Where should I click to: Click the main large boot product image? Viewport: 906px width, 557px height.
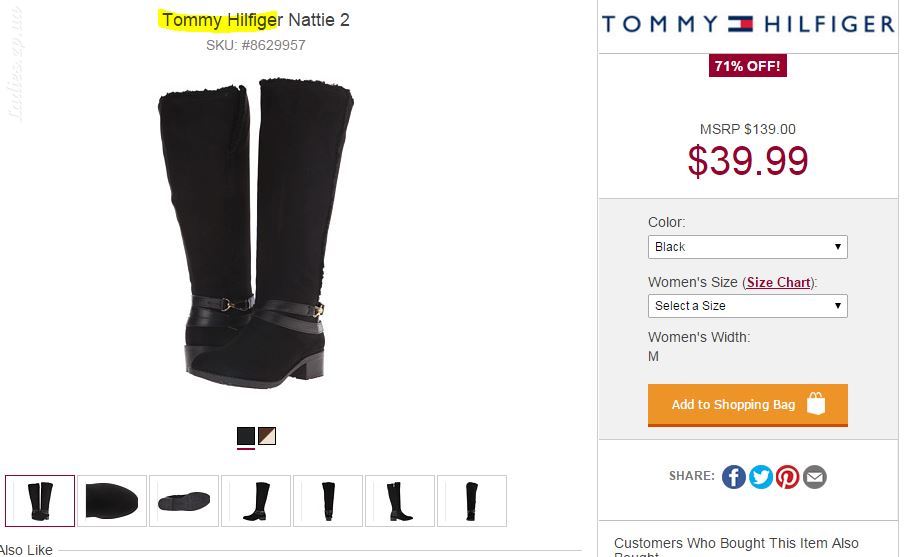pyautogui.click(x=255, y=233)
